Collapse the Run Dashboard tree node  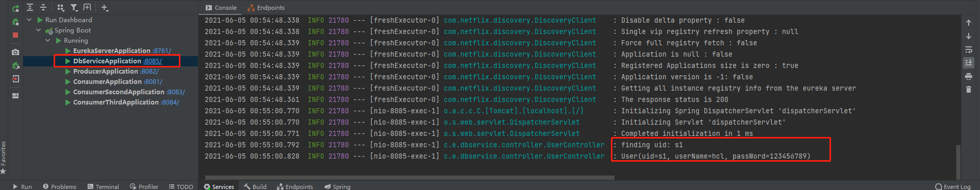tap(29, 20)
